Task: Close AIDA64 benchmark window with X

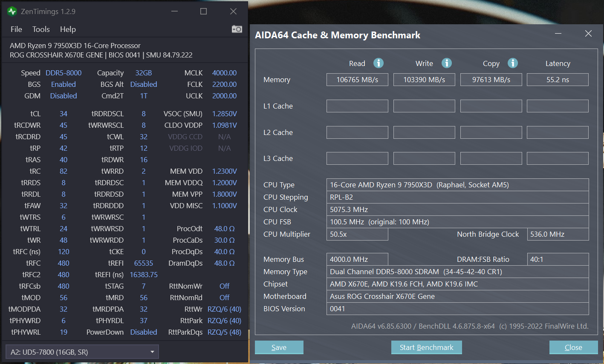Action: click(x=588, y=34)
